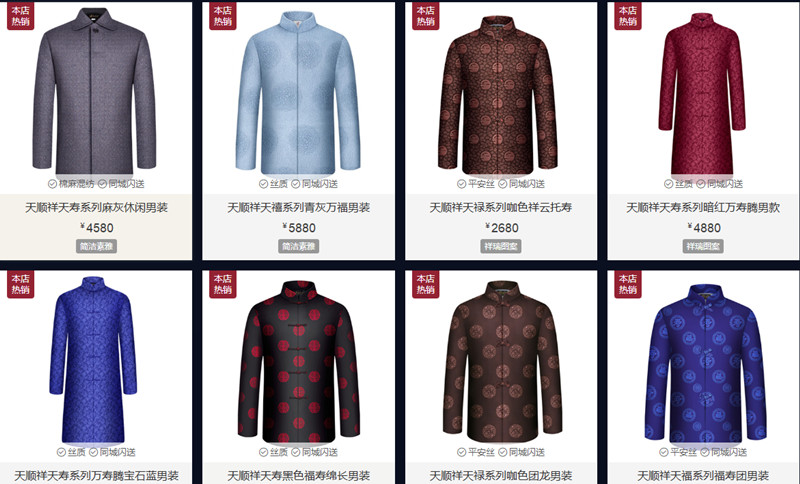Click the 本店热销 badge on the light blue jacket
Screen dimensions: 800x484
[223, 16]
